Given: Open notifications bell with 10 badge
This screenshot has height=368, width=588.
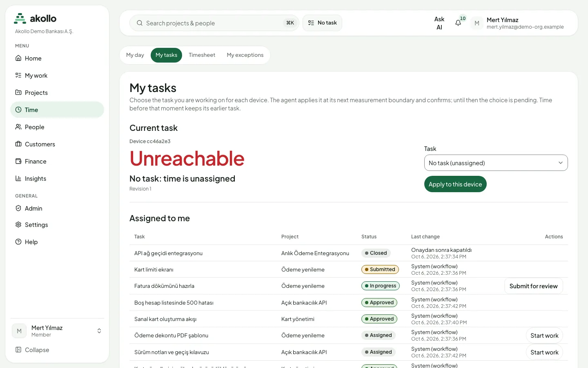Looking at the screenshot, I should coord(459,23).
